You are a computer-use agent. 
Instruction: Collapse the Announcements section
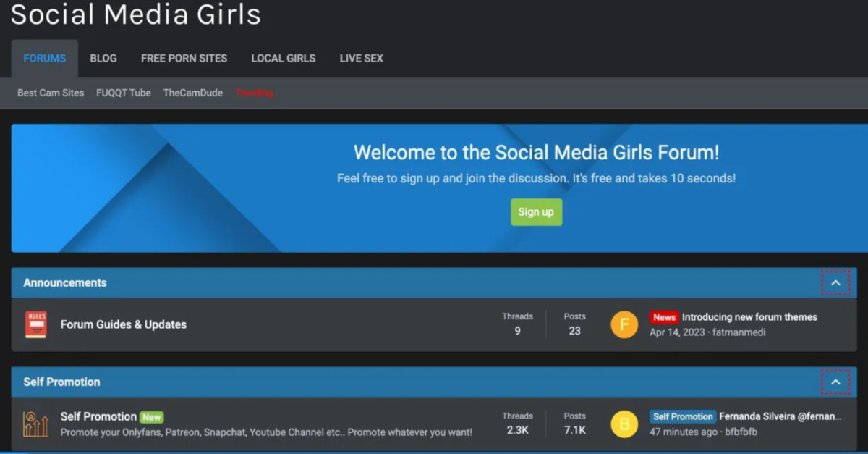tap(835, 283)
